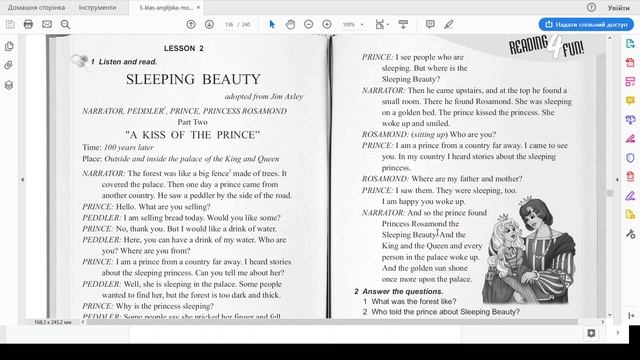
Task: Click the "A KISS OF THE PRINCE" heading
Action: click(193, 135)
